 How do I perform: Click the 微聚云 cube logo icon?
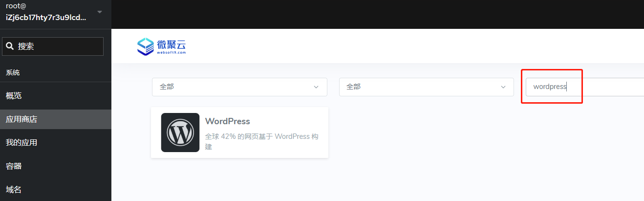click(x=146, y=46)
